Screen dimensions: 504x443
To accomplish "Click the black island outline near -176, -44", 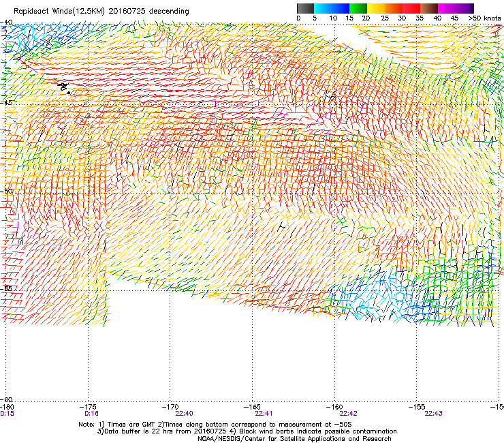I will click(x=64, y=87).
